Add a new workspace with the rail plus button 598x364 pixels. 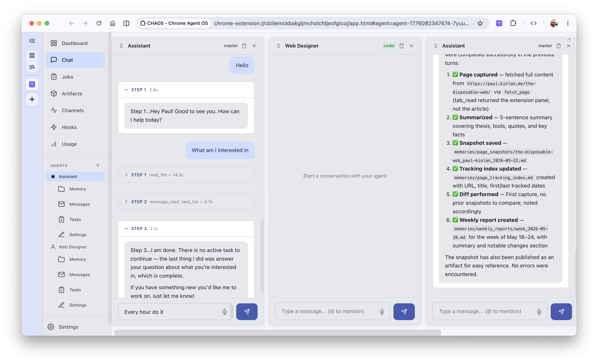pos(32,99)
